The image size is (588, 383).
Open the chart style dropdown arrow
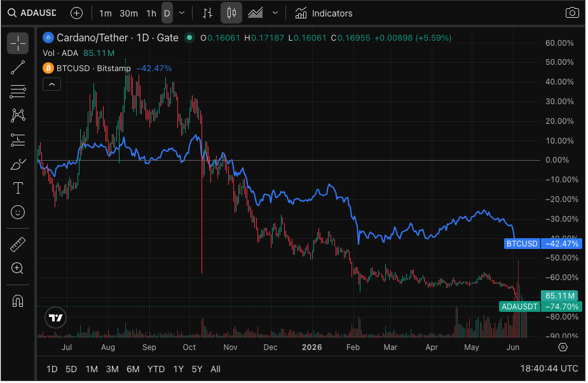pyautogui.click(x=275, y=13)
